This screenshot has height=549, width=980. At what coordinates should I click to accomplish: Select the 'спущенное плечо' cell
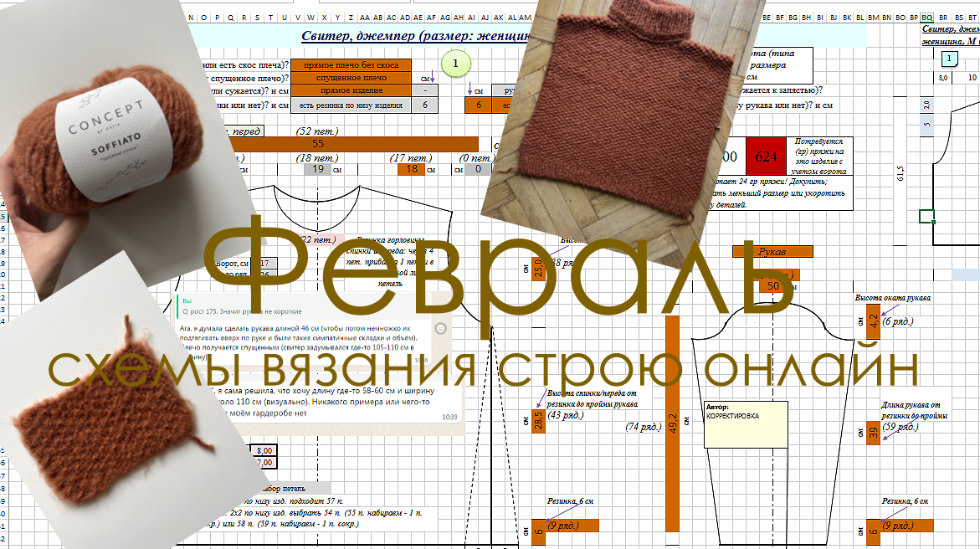[x=351, y=78]
